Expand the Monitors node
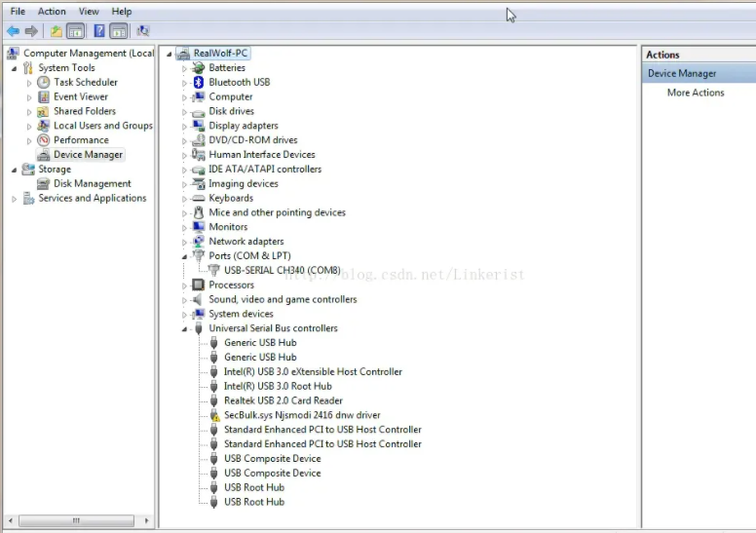Screen dimensions: 756x533 coord(184,228)
